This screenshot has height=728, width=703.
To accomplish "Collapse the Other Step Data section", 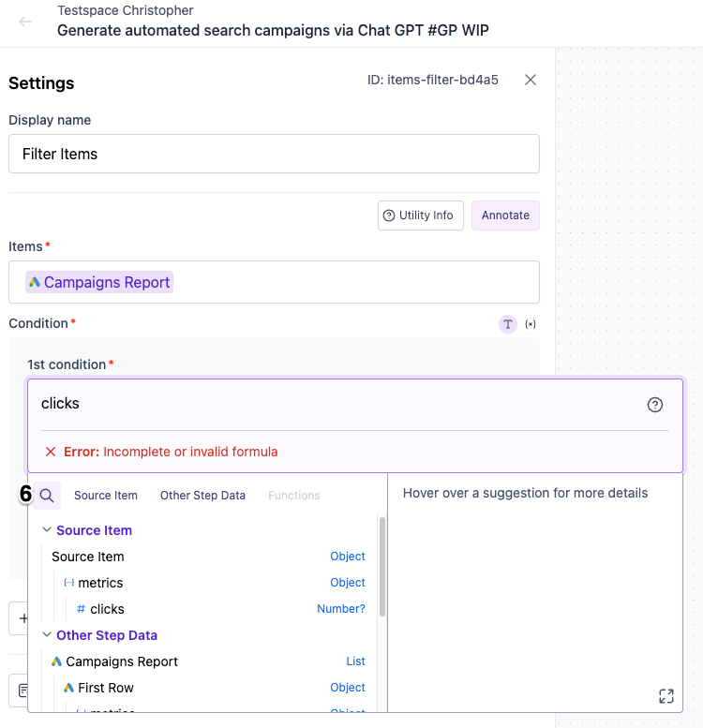I will coord(47,634).
